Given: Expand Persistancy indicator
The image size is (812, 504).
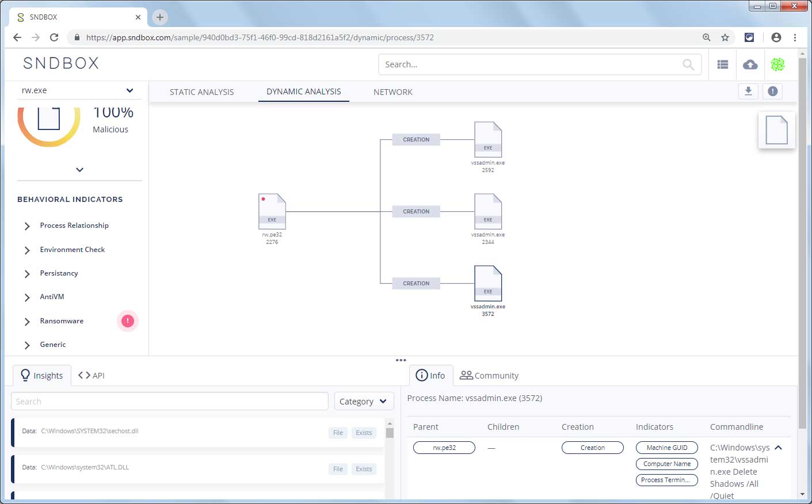Looking at the screenshot, I should click(27, 274).
